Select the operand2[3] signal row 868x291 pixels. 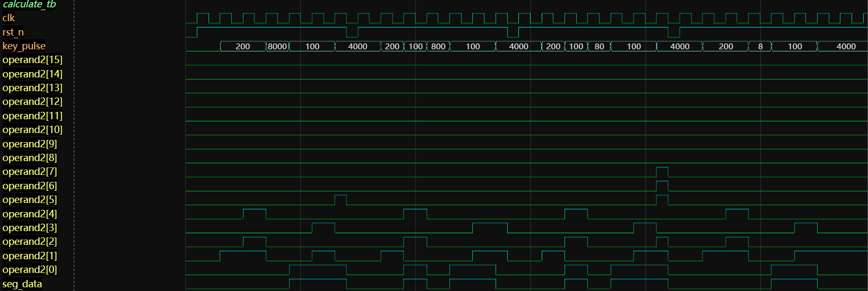coord(30,228)
